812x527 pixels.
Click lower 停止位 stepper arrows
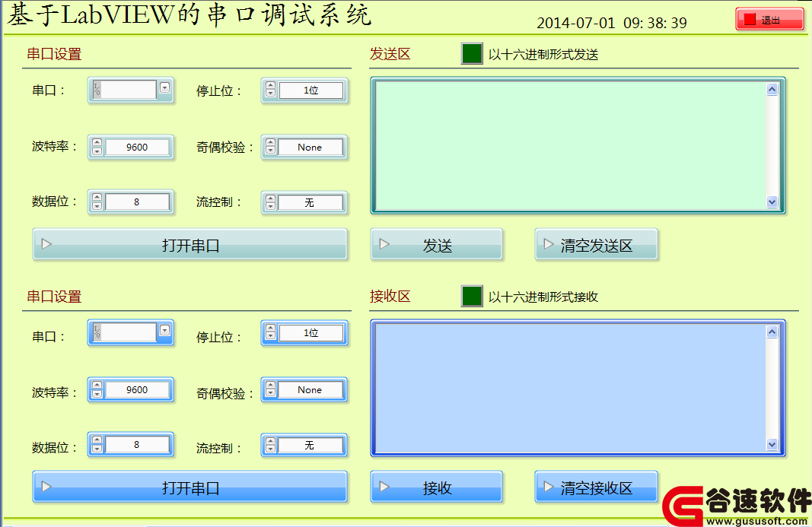270,332
